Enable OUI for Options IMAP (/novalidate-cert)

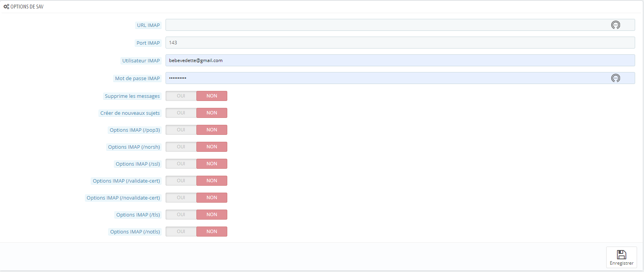click(x=181, y=198)
